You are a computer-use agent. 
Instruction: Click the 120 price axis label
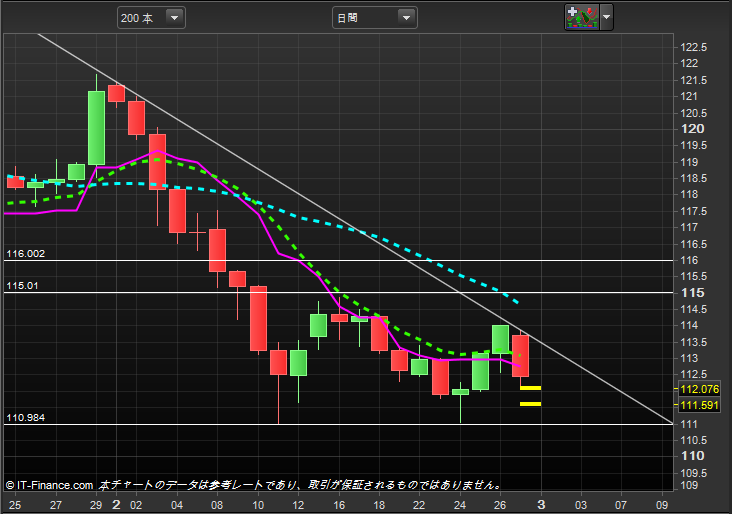693,129
